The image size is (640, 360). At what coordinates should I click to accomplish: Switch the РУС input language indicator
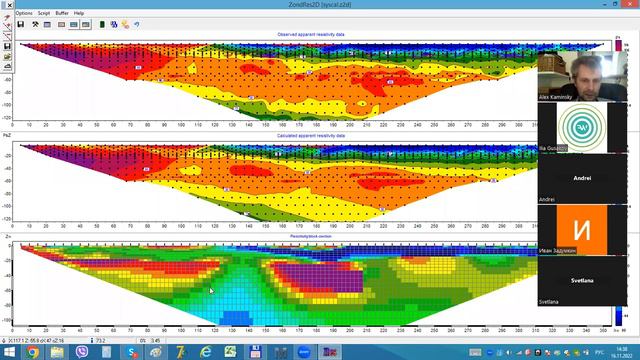tap(600, 352)
